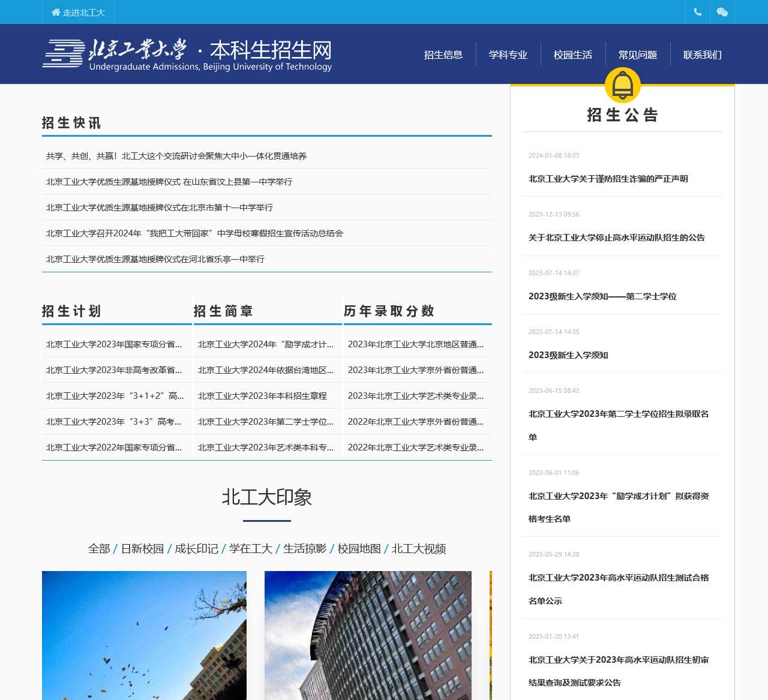Open 2023年 "3+1+2" 高考 plan link
The width and height of the screenshot is (768, 700).
115,396
